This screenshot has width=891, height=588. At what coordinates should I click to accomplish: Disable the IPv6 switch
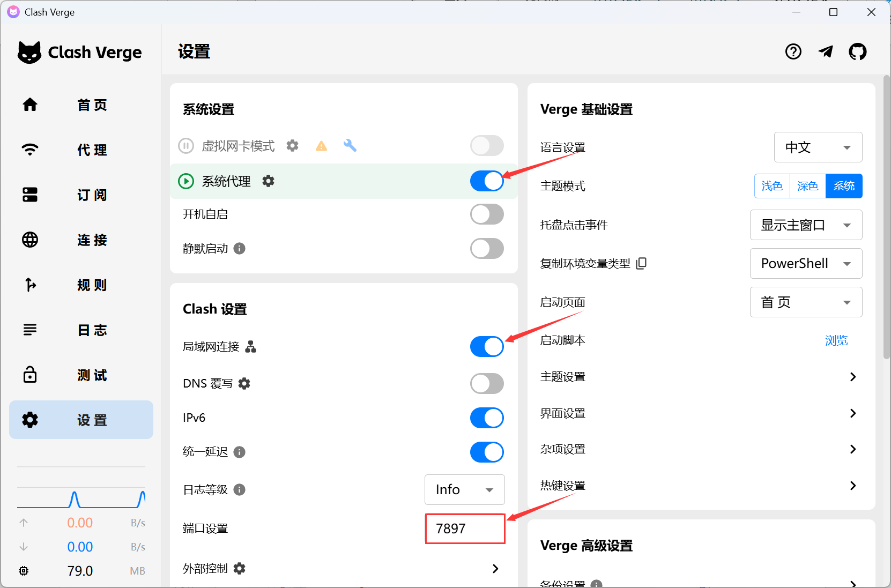coord(487,418)
